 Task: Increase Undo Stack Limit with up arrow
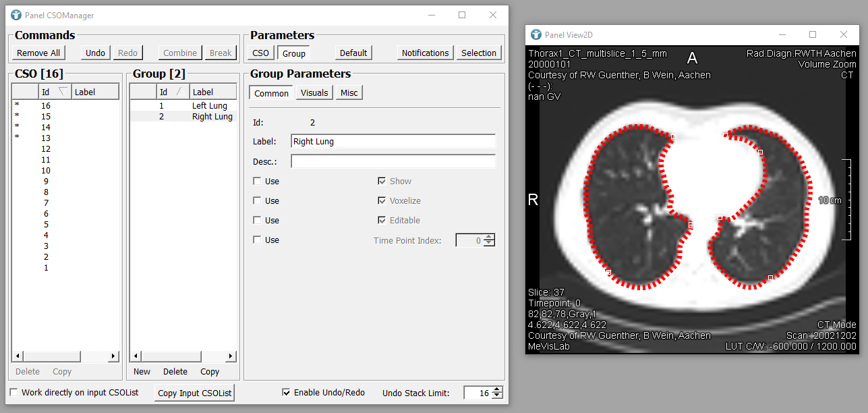498,389
